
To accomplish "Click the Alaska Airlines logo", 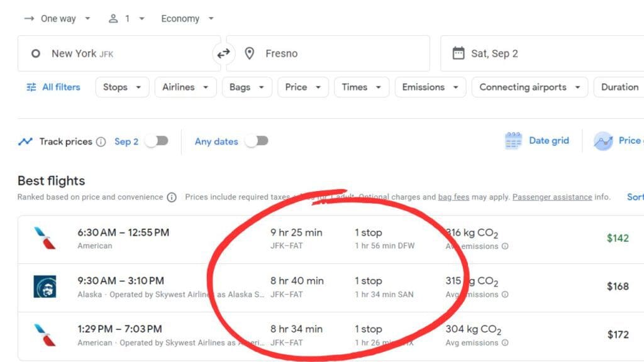I will pos(45,287).
